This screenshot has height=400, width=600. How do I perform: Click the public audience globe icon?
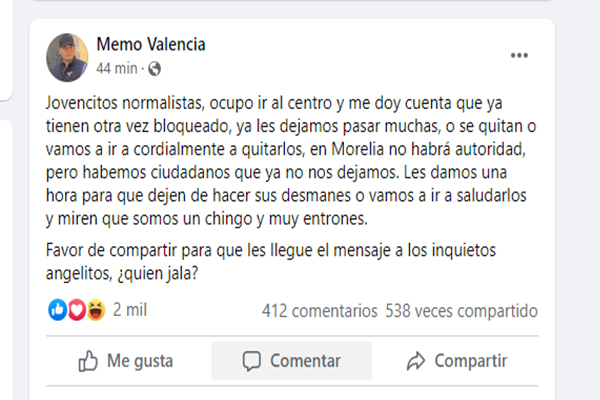[154, 69]
